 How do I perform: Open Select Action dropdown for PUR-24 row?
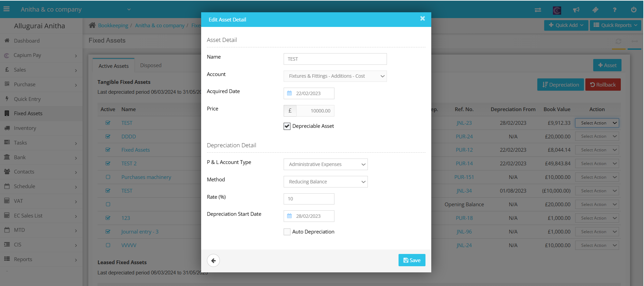click(597, 136)
